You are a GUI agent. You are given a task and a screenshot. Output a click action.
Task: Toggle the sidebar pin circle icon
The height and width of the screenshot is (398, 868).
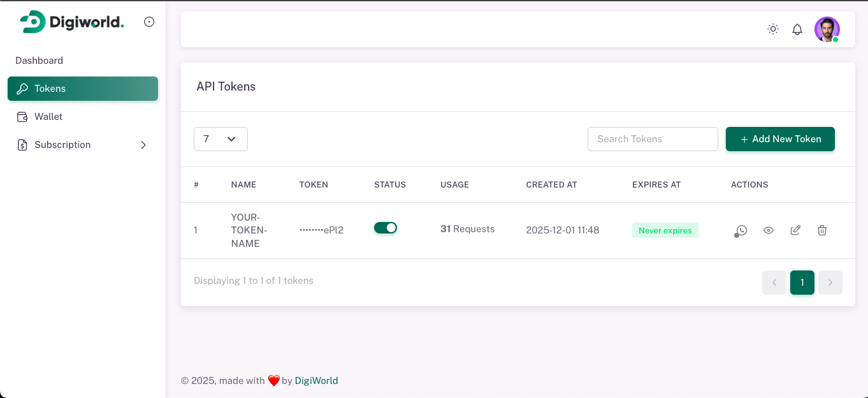[x=149, y=22]
